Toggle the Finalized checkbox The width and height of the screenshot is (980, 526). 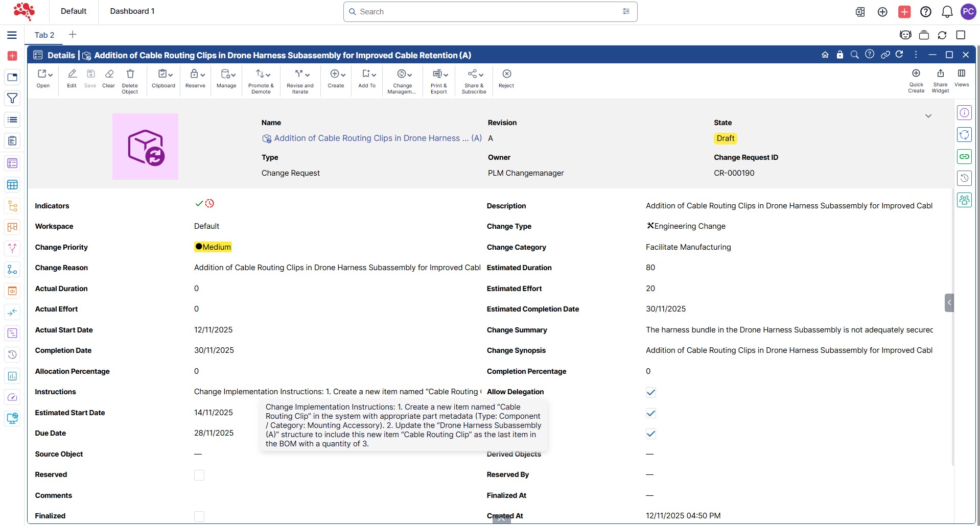tap(199, 516)
